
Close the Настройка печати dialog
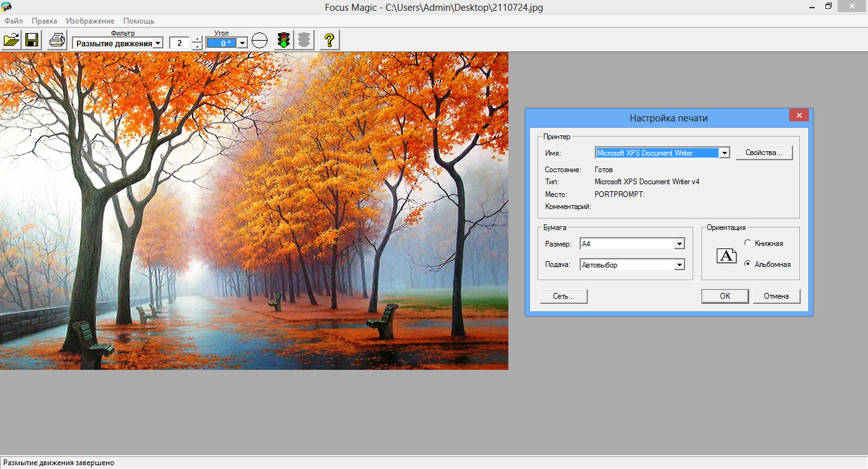tap(799, 116)
